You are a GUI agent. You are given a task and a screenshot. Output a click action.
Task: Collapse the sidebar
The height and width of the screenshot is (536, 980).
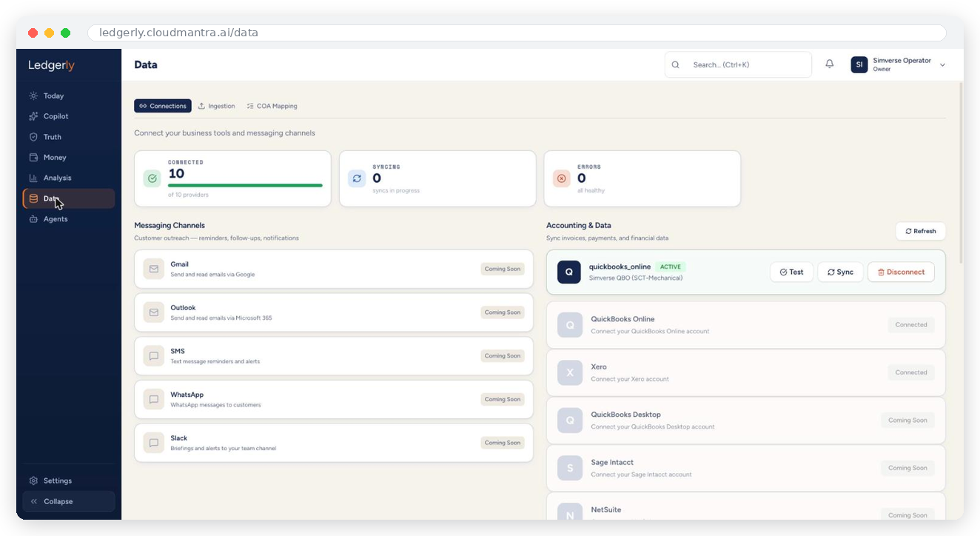click(69, 501)
